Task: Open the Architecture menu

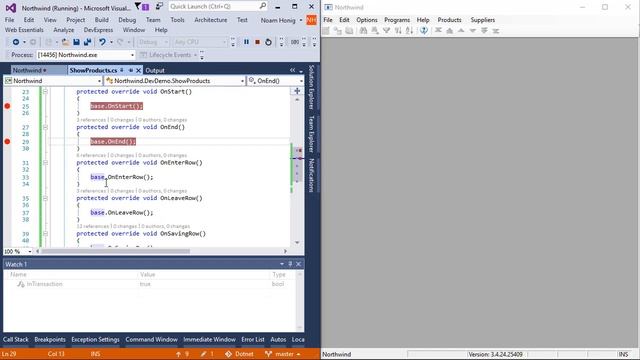Action: pos(211,20)
